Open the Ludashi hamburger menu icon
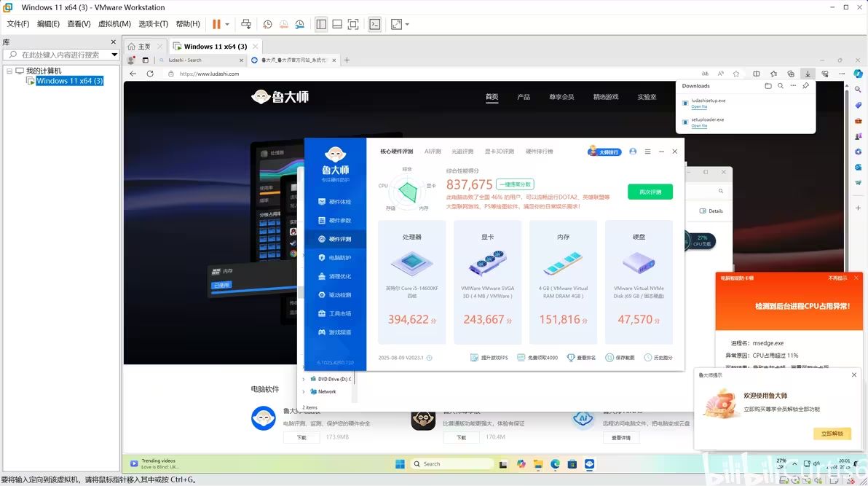Screen dimensions: 868x486 (x=647, y=152)
